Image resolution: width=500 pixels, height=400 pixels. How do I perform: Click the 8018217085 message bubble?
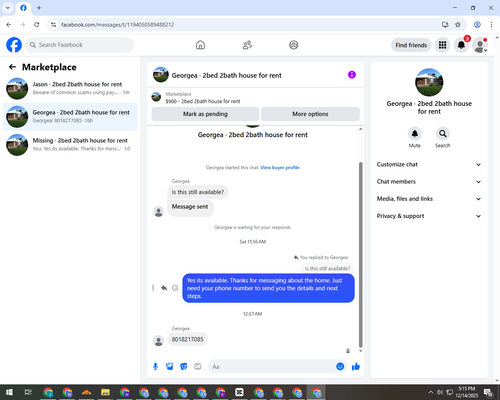187,339
